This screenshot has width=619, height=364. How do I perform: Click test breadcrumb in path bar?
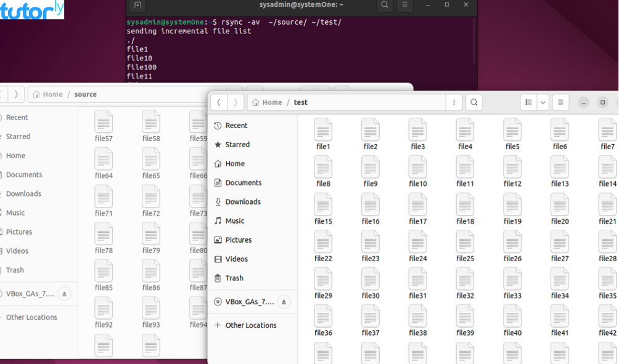point(300,102)
